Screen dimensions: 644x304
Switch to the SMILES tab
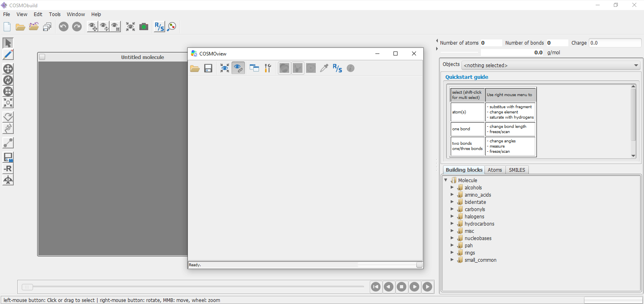(517, 170)
